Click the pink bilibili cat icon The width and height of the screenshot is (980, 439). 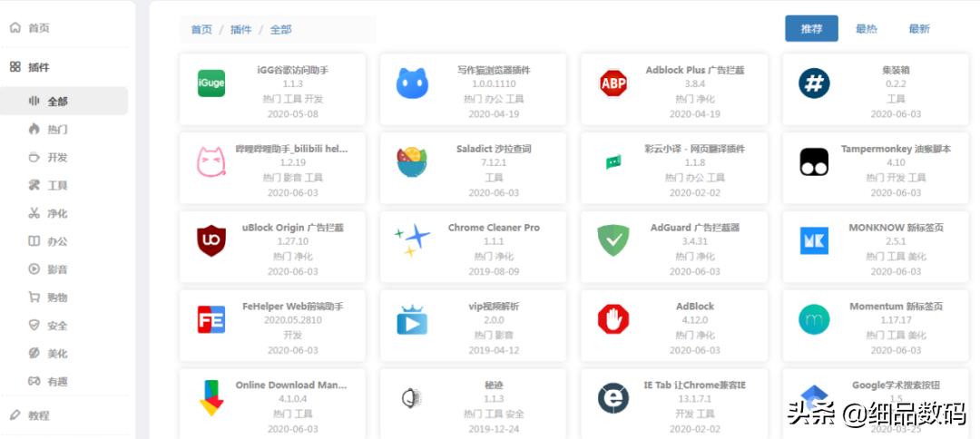click(211, 162)
